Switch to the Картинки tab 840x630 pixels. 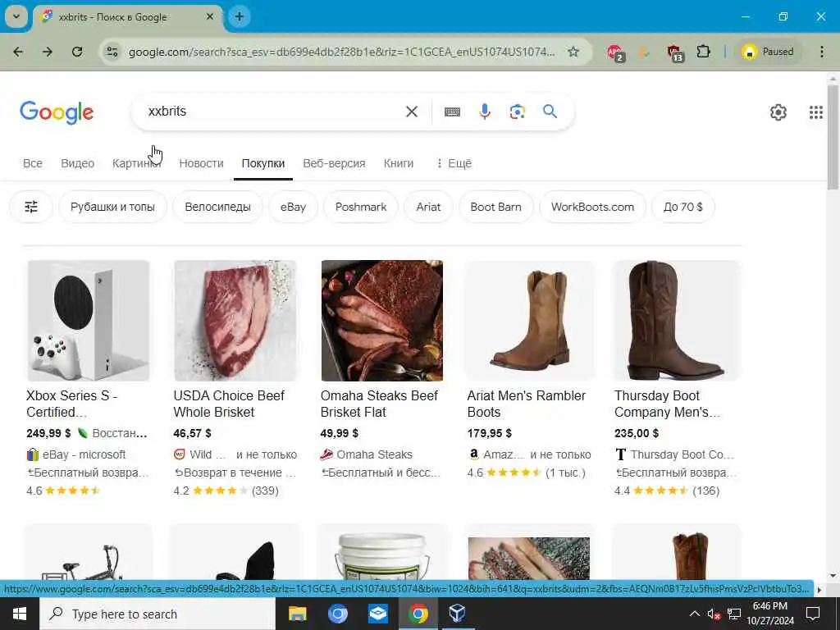click(136, 163)
